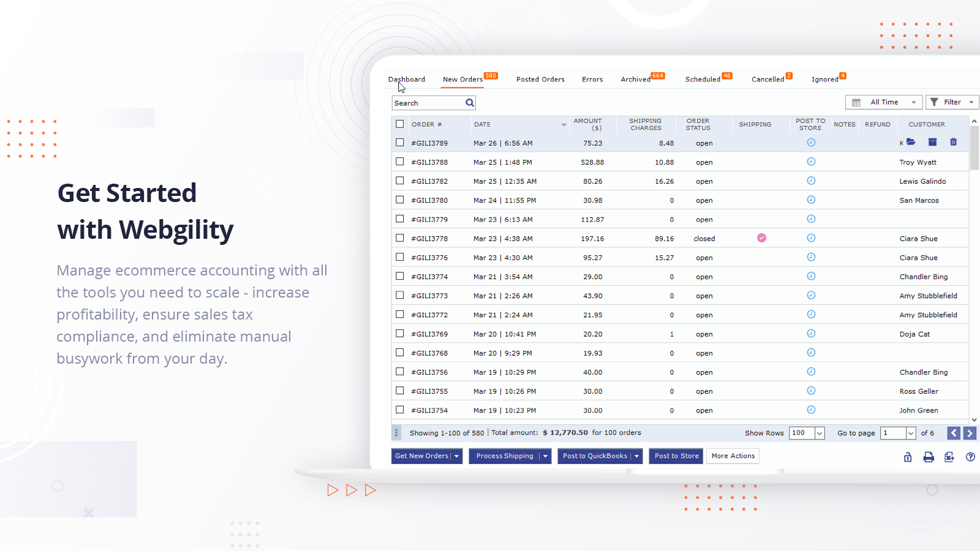Click Post to Store button
980x551 pixels.
click(676, 456)
